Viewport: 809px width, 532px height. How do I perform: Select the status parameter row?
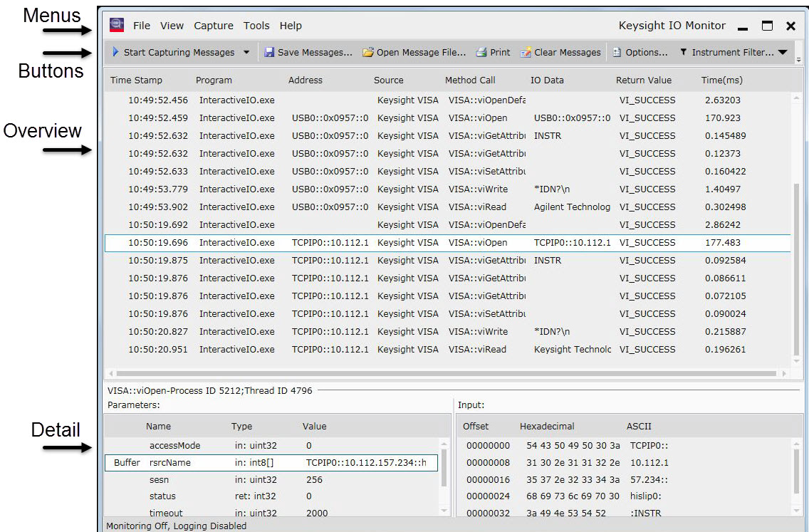[x=271, y=496]
